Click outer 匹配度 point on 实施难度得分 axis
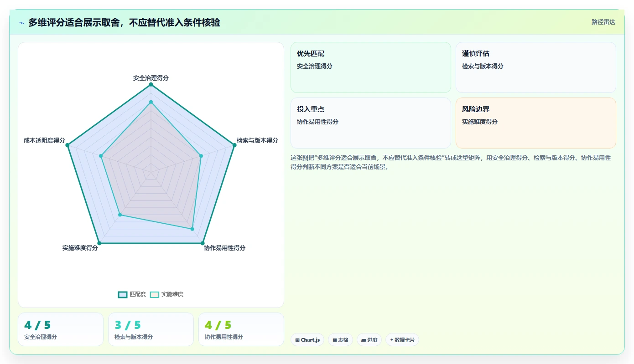634x364 pixels. pos(99,243)
